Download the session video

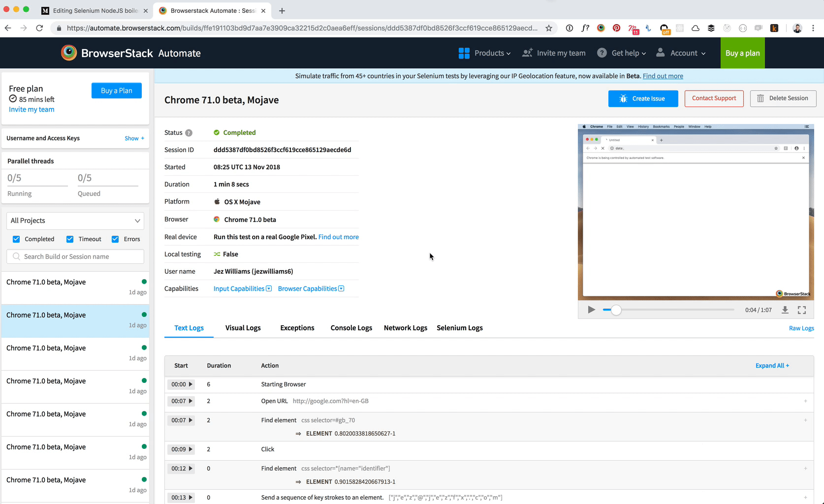tap(785, 310)
